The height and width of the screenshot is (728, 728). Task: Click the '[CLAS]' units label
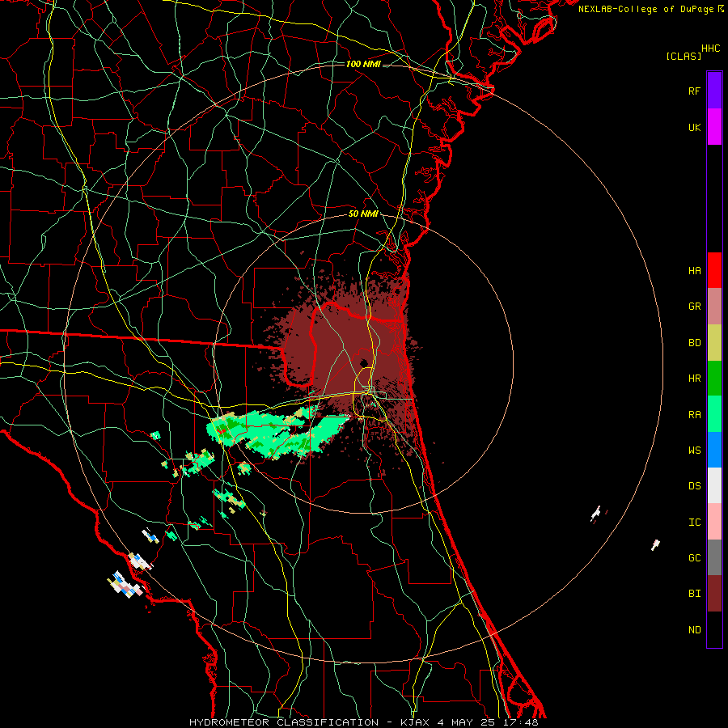pos(684,56)
